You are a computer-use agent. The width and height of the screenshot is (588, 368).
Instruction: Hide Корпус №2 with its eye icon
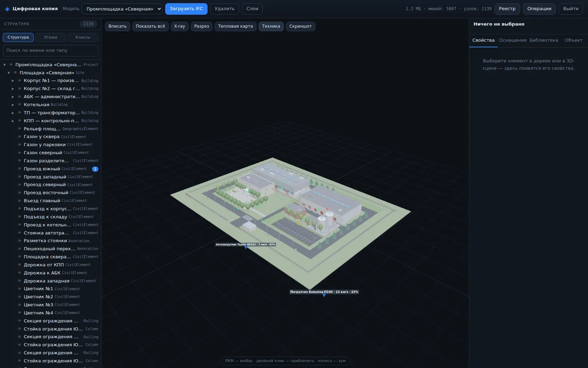(19, 88)
